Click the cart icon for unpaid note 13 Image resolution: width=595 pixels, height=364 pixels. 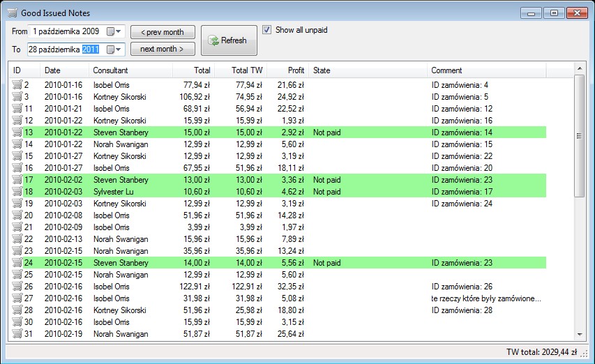(x=17, y=132)
